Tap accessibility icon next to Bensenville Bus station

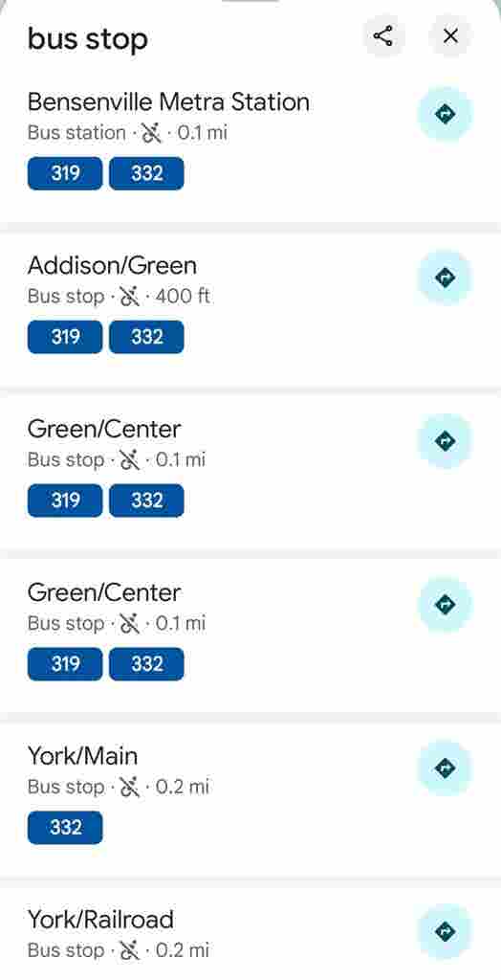(x=152, y=132)
